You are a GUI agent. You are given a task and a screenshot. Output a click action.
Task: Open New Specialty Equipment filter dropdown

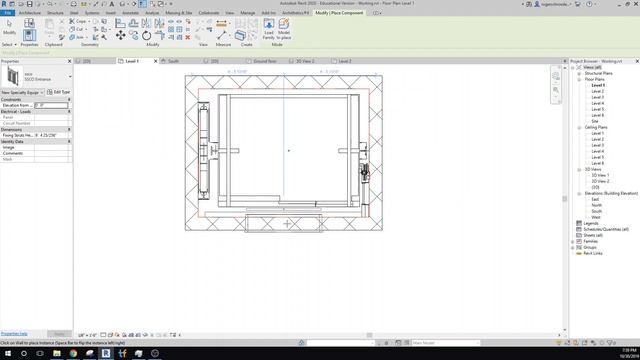pos(22,93)
